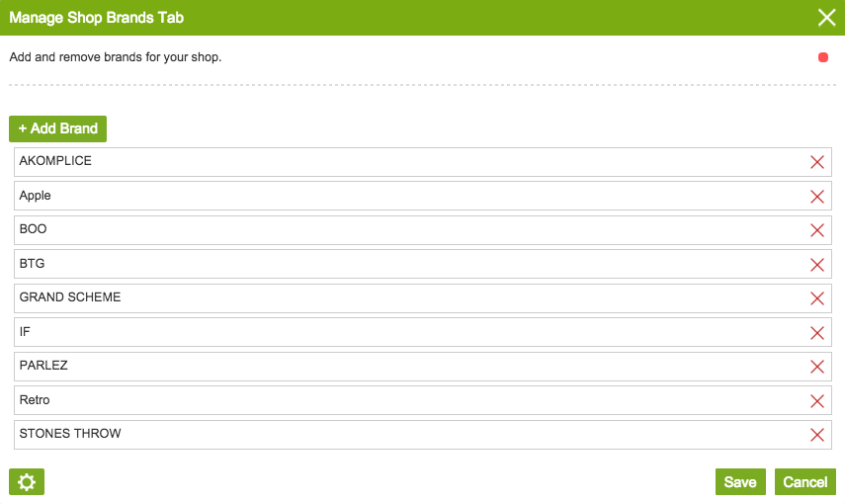Remove the STONES THROW brand
The height and width of the screenshot is (504, 845).
[817, 435]
